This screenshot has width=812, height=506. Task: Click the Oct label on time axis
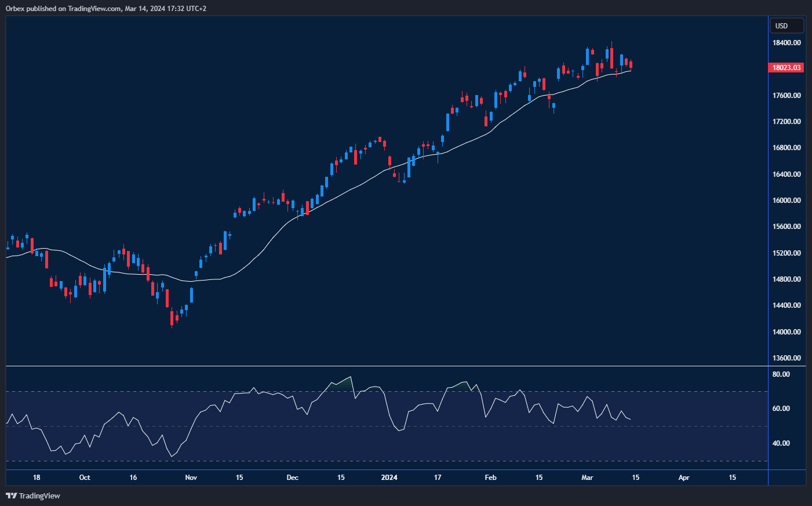85,478
